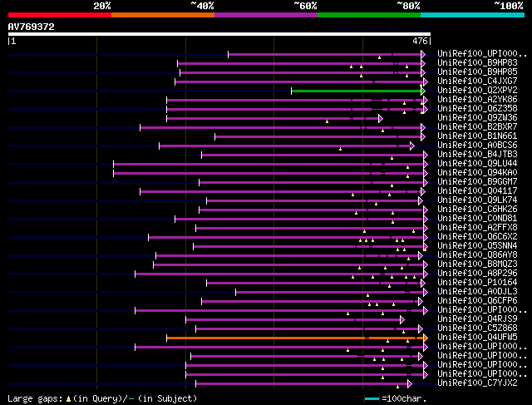Click the arrowhead ending the A0BCS6 alignment
The image size is (532, 405).
click(412, 146)
